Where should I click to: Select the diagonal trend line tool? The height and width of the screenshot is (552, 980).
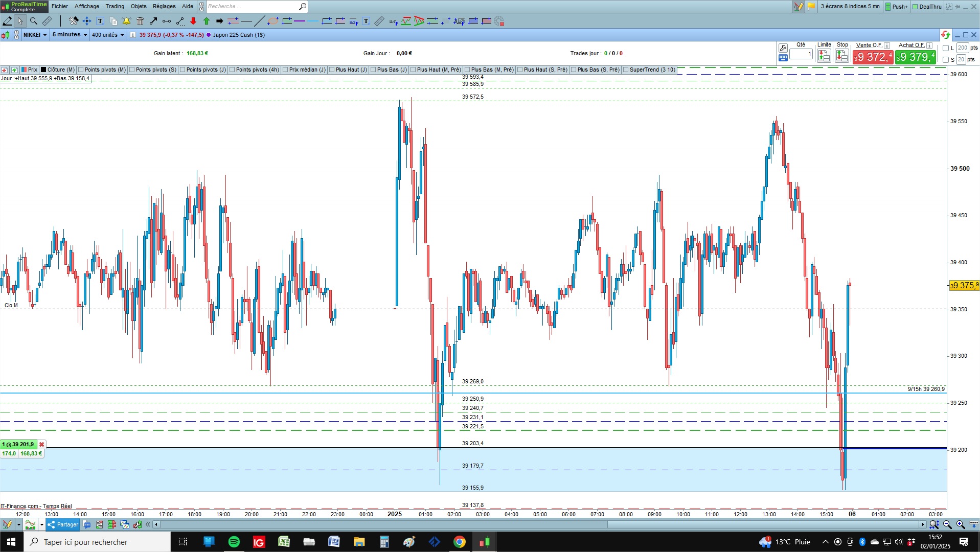point(260,21)
